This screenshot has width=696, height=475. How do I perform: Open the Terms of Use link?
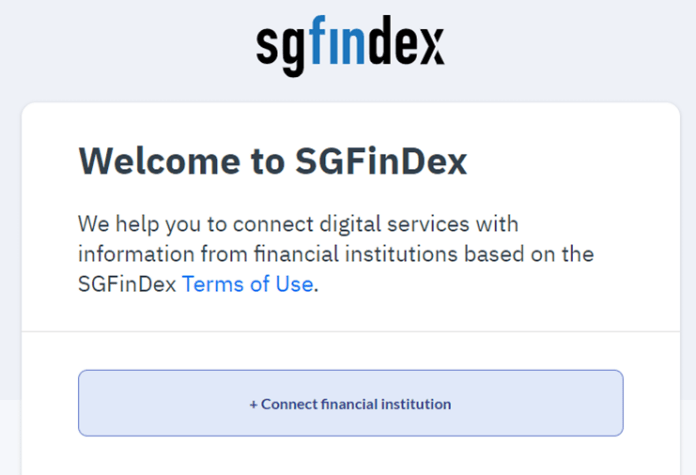click(x=247, y=284)
